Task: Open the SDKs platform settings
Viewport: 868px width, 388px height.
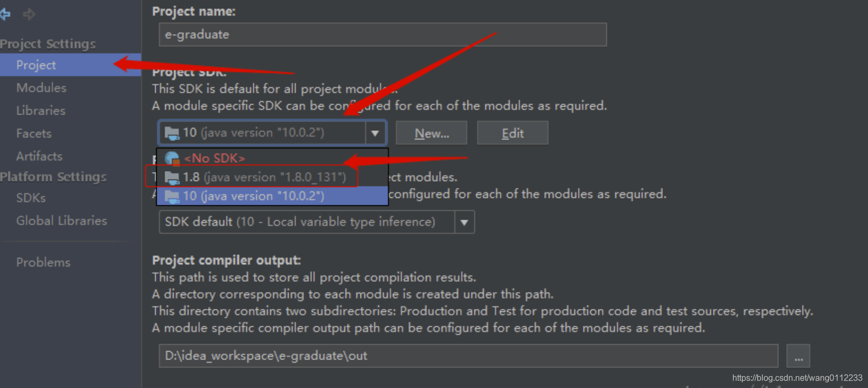Action: [x=30, y=197]
